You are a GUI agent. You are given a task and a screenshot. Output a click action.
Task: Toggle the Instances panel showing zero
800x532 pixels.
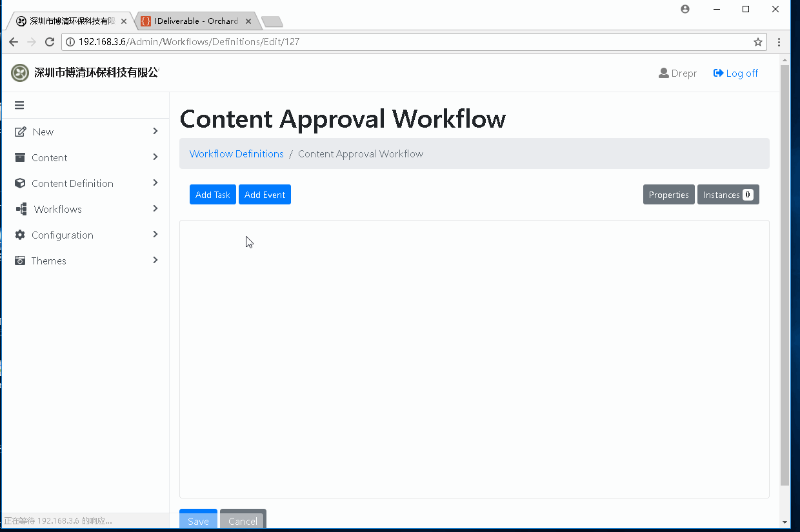pos(728,194)
